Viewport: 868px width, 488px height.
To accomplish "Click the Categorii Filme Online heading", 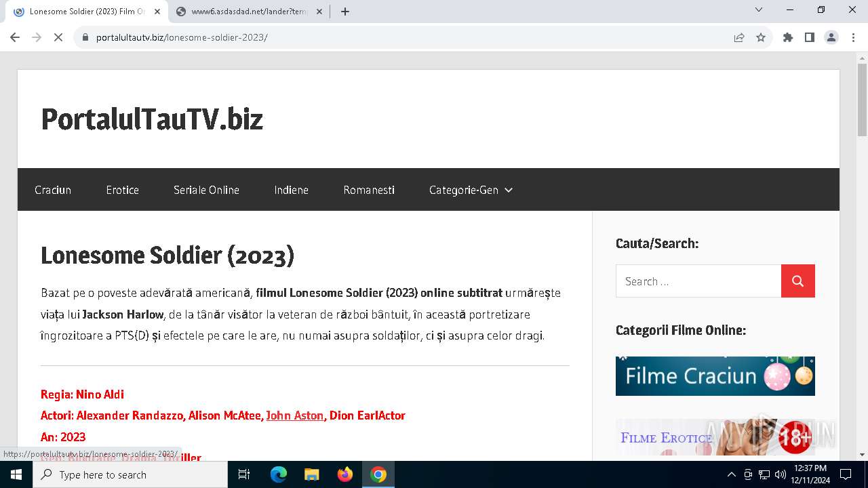I will [681, 330].
